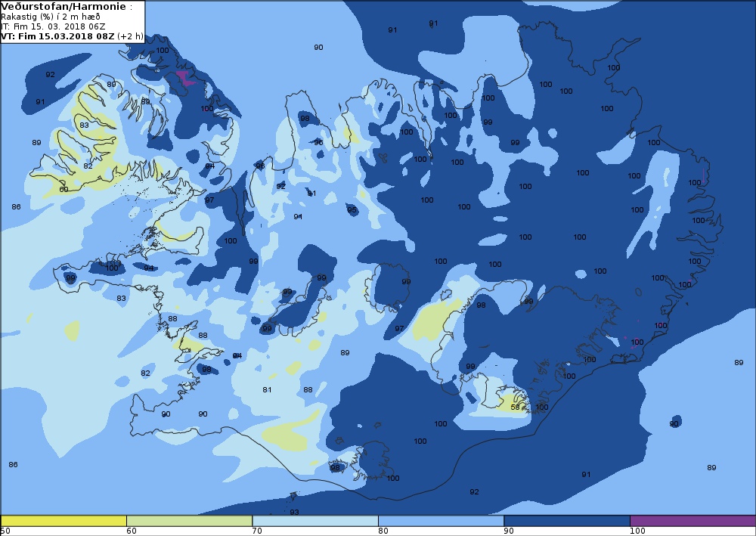This screenshot has height=536, width=756.
Task: Click the 'IT: Fim 15. 03. 2018 06Z' line
Action: point(53,26)
